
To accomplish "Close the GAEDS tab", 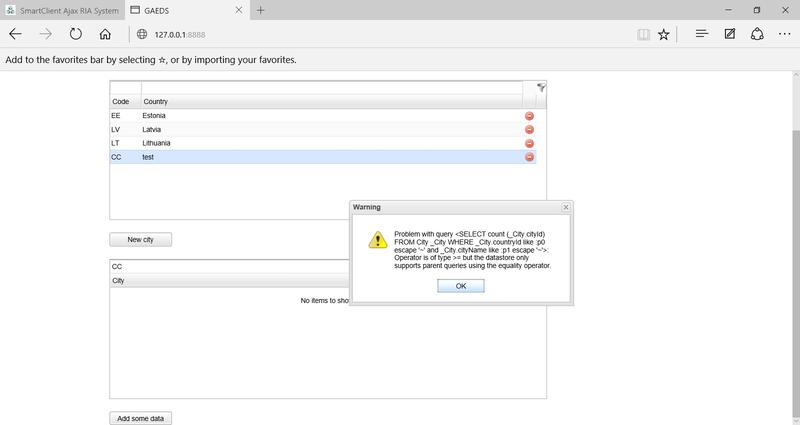I will pyautogui.click(x=238, y=10).
